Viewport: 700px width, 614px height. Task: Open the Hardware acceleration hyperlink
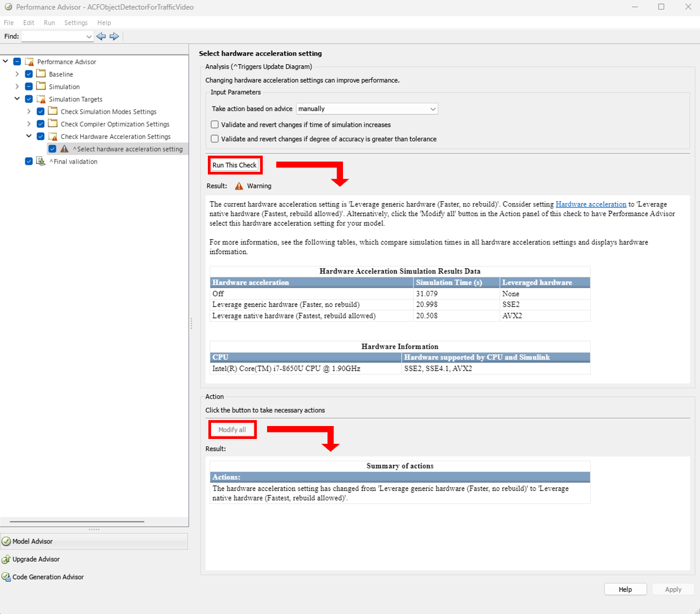click(x=591, y=204)
